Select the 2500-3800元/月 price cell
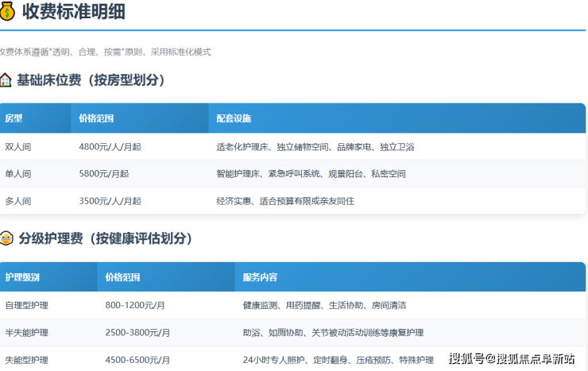Screen dimensions: 588x371 tap(137, 332)
